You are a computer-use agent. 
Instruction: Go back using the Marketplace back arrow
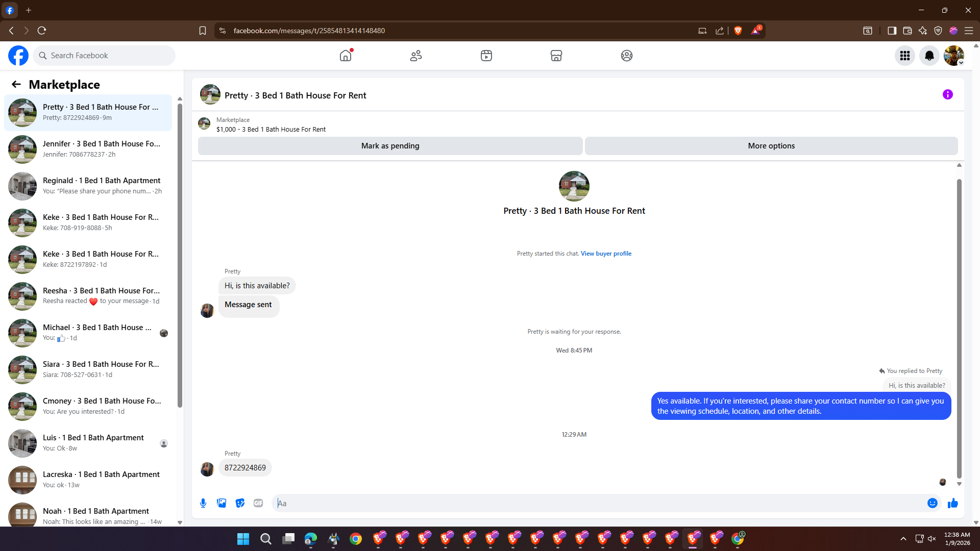click(x=16, y=84)
